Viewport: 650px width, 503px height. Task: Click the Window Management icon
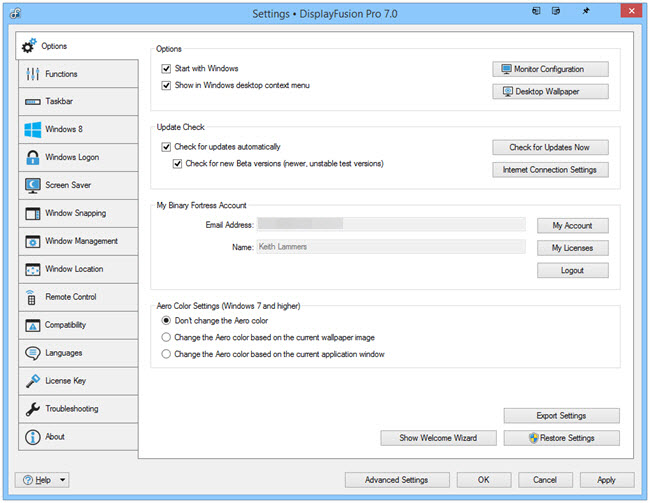pyautogui.click(x=33, y=241)
